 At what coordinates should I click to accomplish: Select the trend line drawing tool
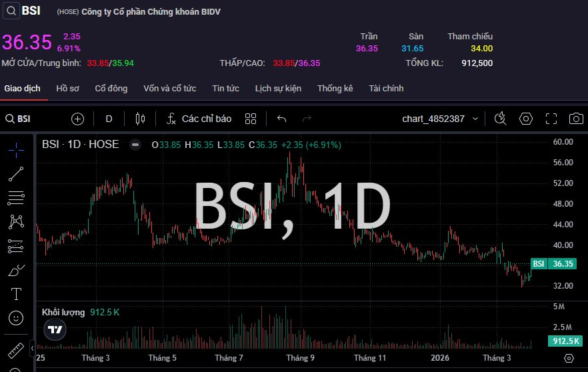pos(16,174)
